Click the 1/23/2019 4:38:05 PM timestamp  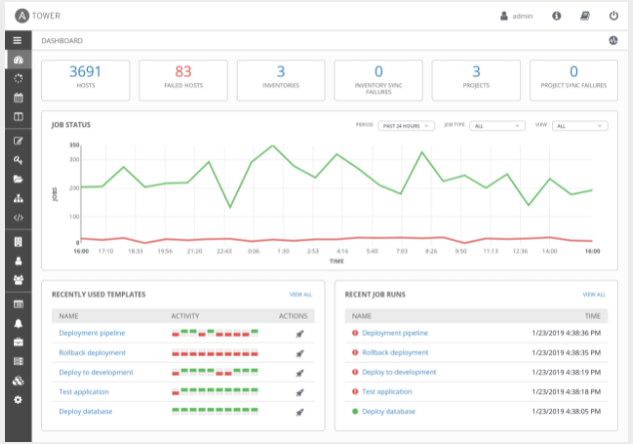tap(566, 411)
